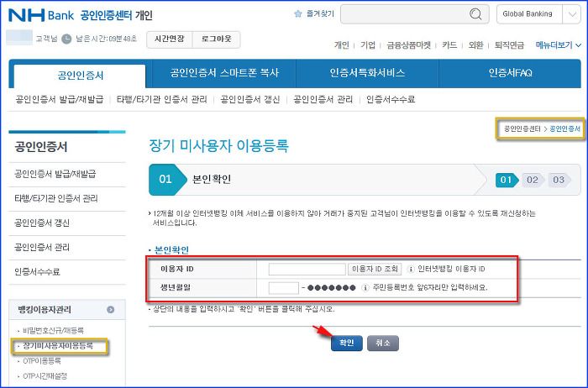Expand the 메뉴더보기 menu
This screenshot has height=388, width=588.
559,45
